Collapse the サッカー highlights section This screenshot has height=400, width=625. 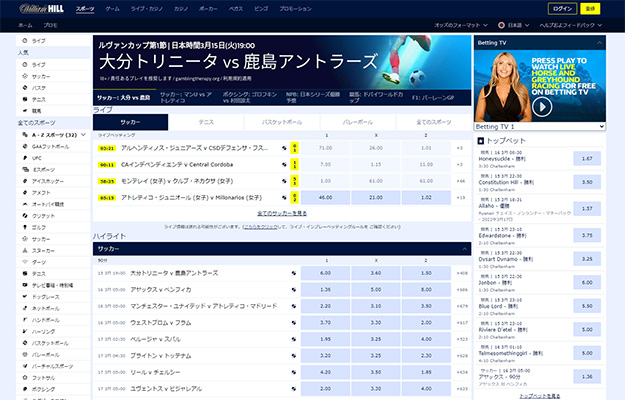pyautogui.click(x=464, y=249)
